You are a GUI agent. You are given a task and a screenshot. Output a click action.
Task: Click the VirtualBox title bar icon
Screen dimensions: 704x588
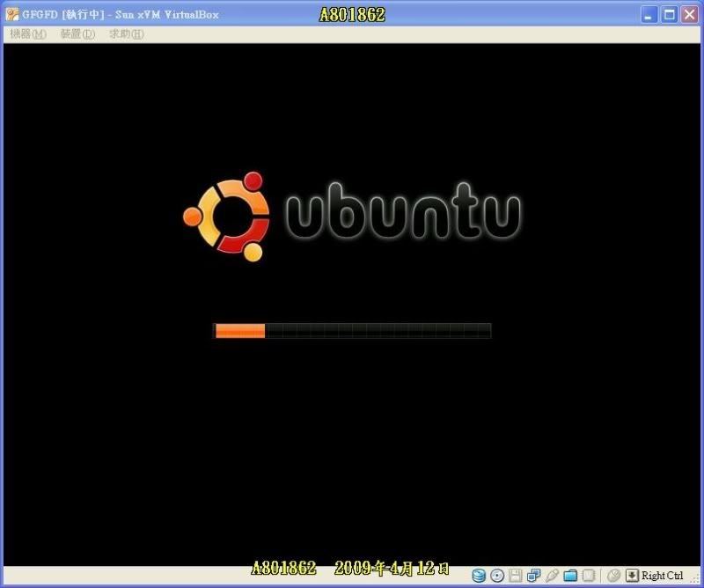[x=12, y=14]
